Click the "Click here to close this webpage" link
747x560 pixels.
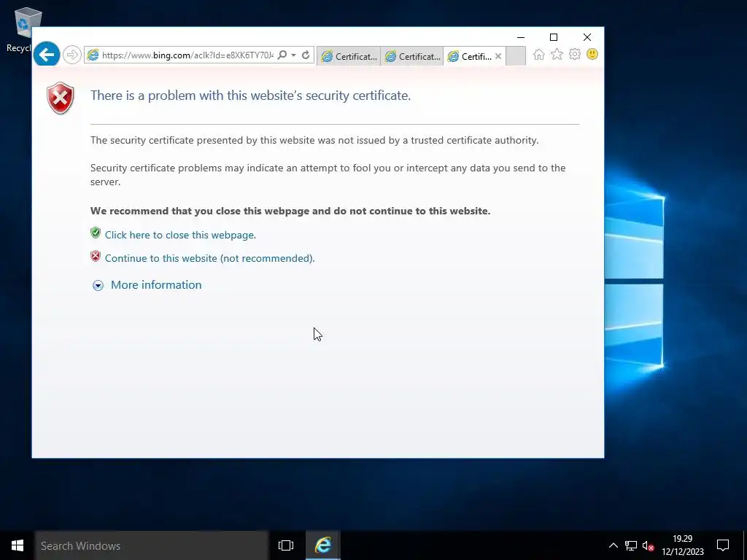(x=180, y=235)
